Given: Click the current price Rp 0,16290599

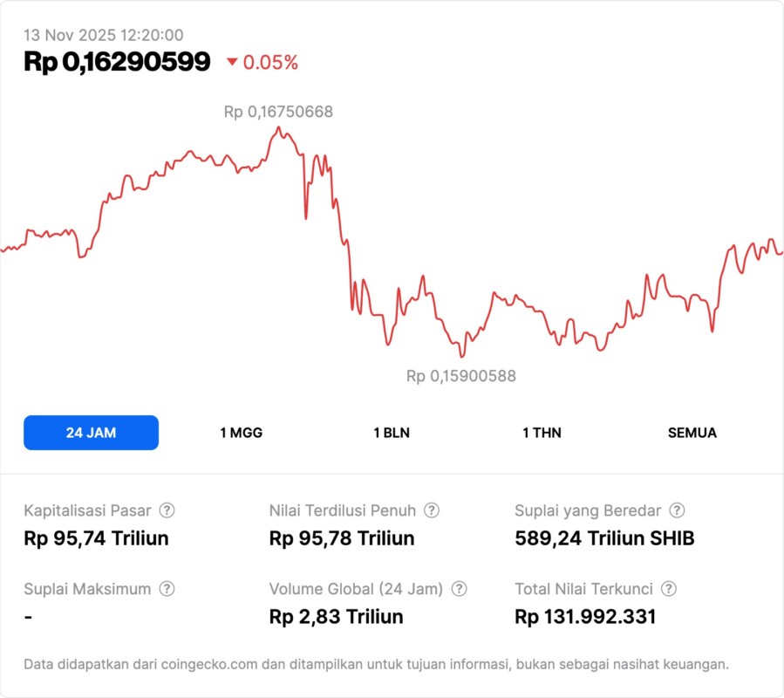Looking at the screenshot, I should coord(117,62).
